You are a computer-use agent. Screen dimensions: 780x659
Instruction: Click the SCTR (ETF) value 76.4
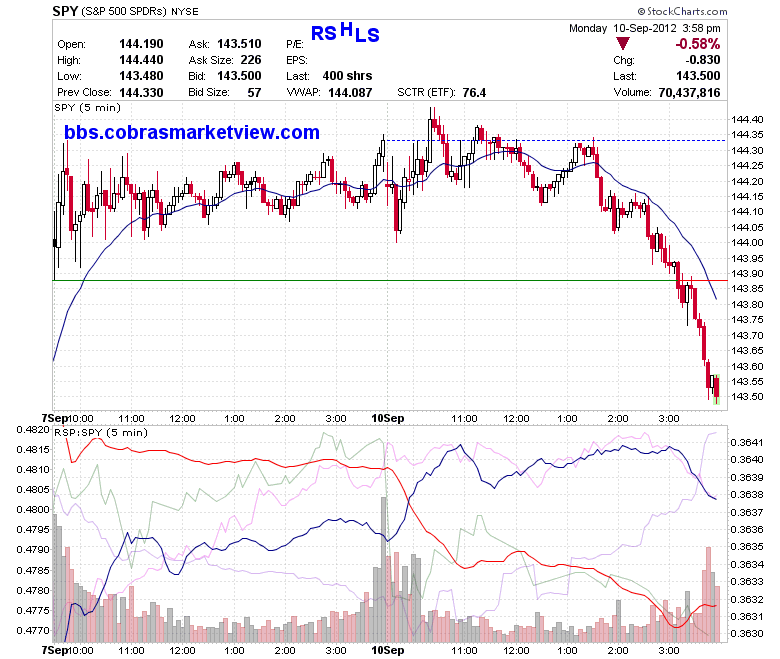pos(474,92)
